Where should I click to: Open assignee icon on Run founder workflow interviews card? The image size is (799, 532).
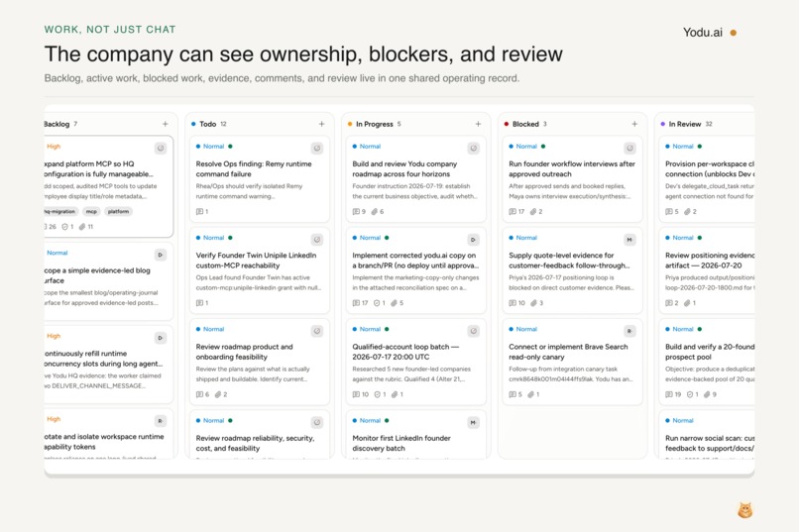629,149
